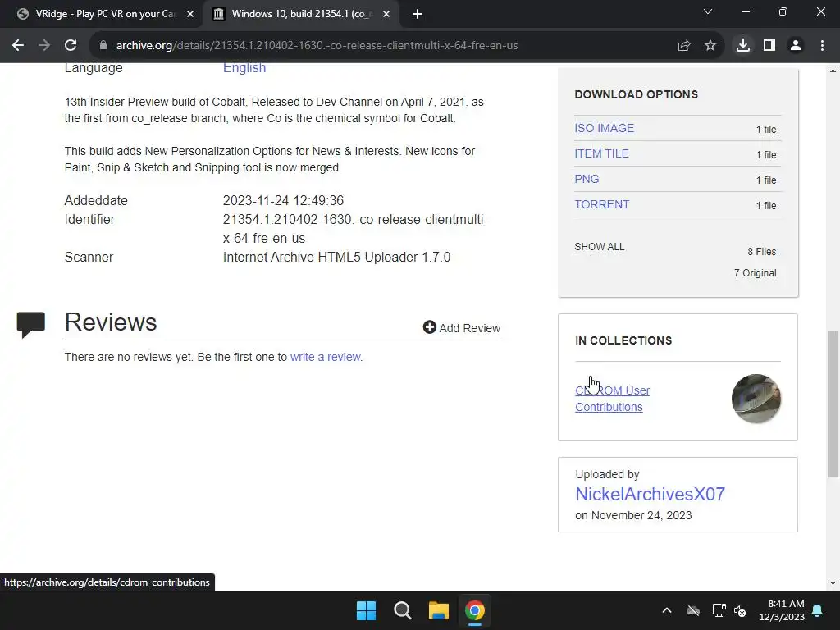Viewport: 840px width, 630px height.
Task: Open NickelArchivesX07 uploader profile
Action: pyautogui.click(x=650, y=494)
